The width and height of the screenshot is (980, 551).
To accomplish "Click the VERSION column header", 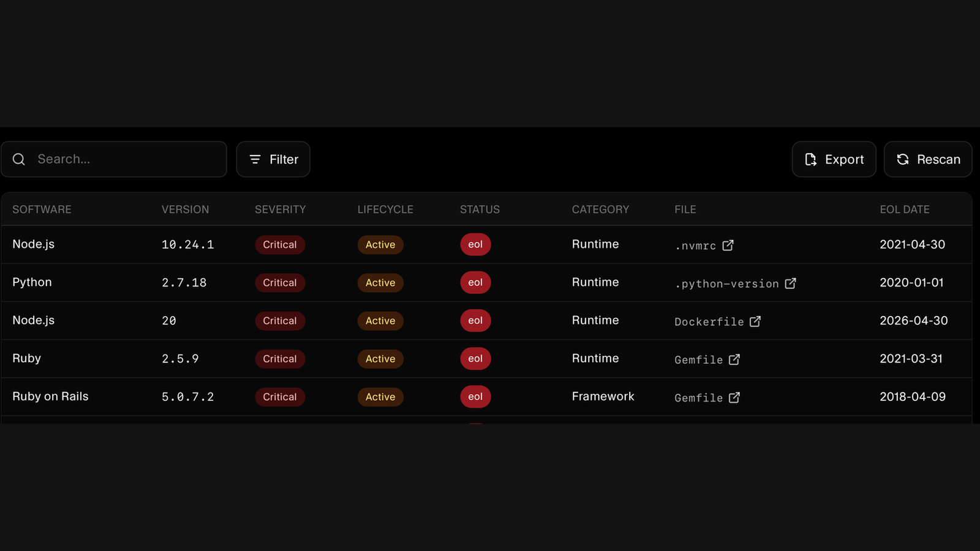I will point(185,209).
